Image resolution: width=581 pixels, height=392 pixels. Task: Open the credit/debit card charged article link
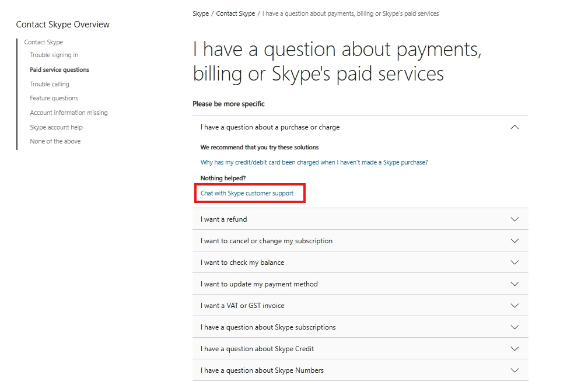click(x=314, y=162)
